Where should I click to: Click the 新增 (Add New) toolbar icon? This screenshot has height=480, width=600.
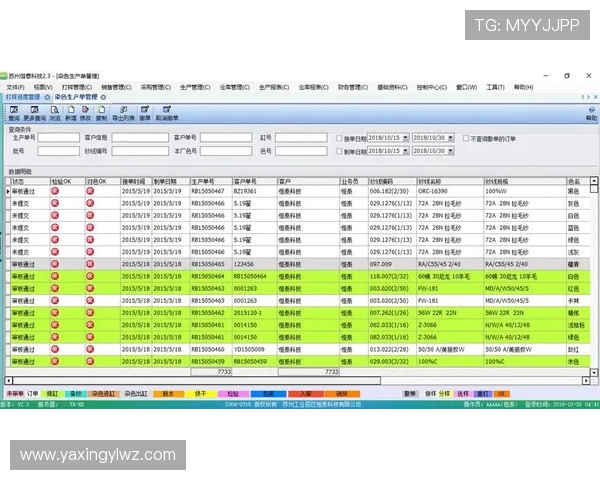pos(70,111)
